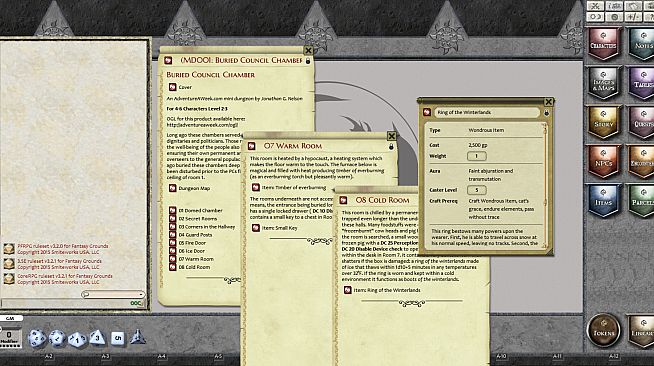This screenshot has width=654, height=366.
Task: Open the Images & Maps sidebar panel
Action: (x=603, y=83)
